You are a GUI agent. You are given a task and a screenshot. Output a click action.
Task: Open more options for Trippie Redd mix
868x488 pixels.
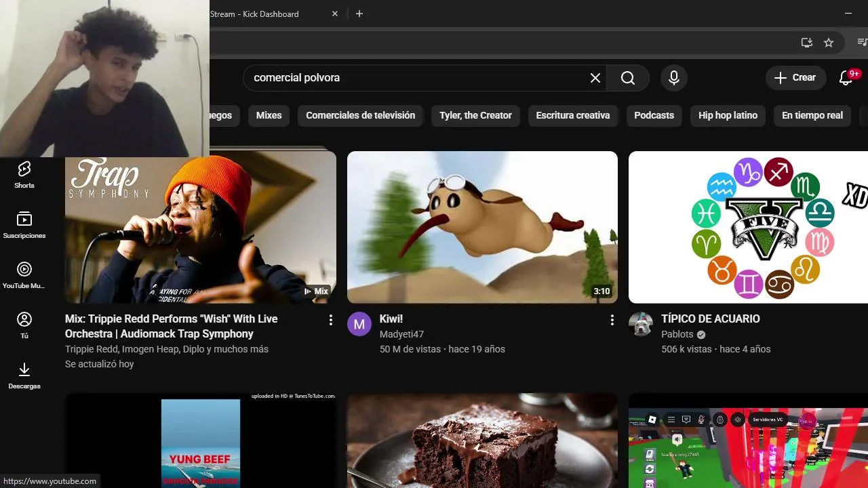tap(331, 320)
